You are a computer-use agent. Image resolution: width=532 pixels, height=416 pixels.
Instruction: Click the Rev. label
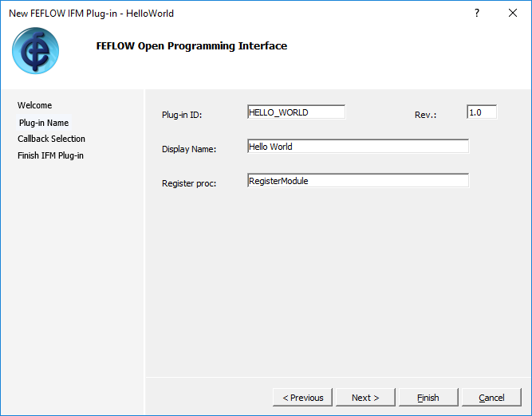(x=425, y=115)
